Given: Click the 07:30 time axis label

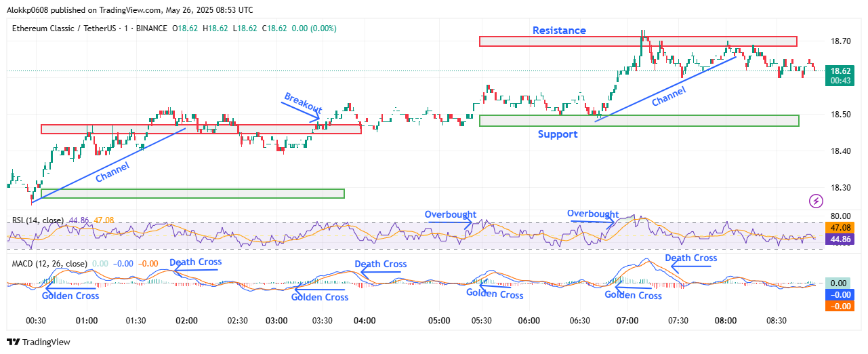Looking at the screenshot, I should coord(678,320).
